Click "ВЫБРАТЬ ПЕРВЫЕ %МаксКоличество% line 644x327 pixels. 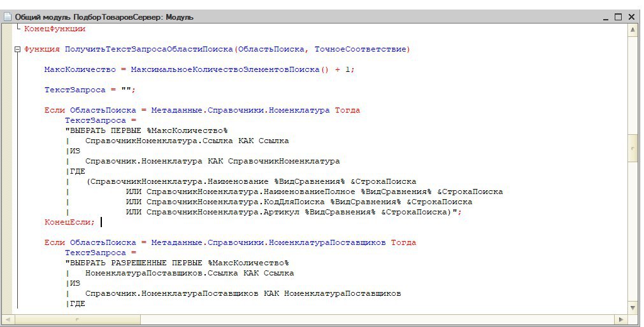[147, 130]
